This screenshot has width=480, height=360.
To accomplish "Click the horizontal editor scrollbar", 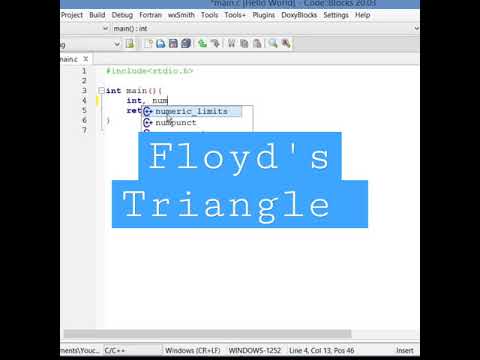I will click(207, 333).
